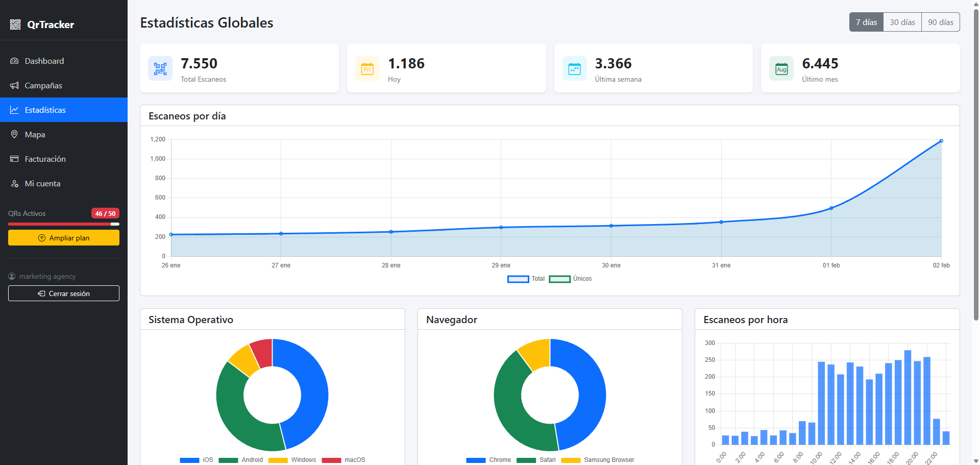The height and width of the screenshot is (465, 980).
Task: Open the Dashboard via its speedometer icon
Action: [x=14, y=61]
